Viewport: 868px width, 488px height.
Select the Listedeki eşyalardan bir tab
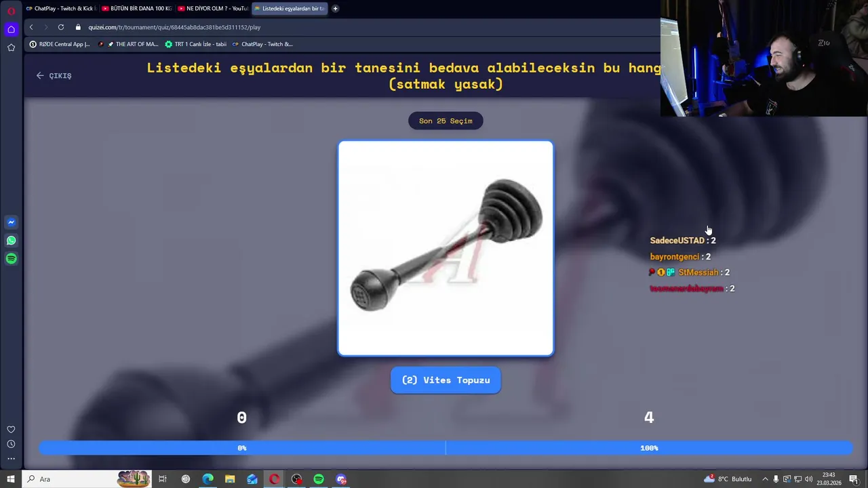coord(290,9)
